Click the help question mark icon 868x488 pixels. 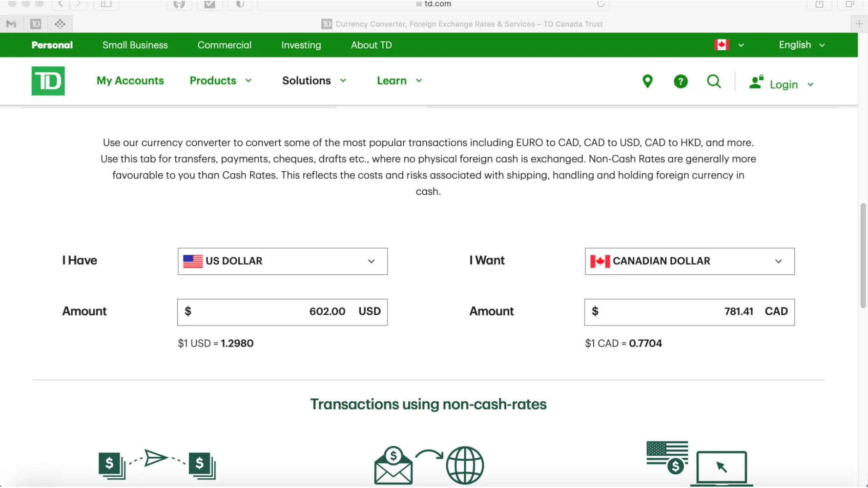(681, 81)
